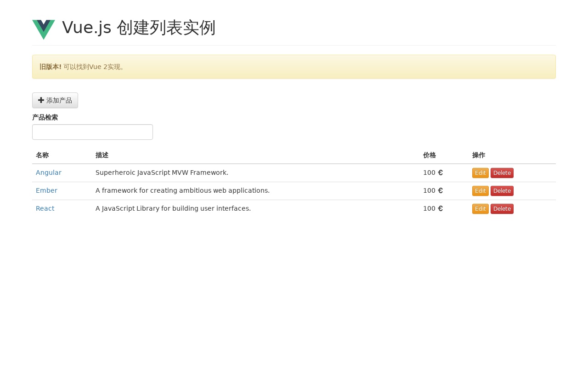Select the Angular description text
Viewport: 588px width, 368px height.
pyautogui.click(x=162, y=172)
